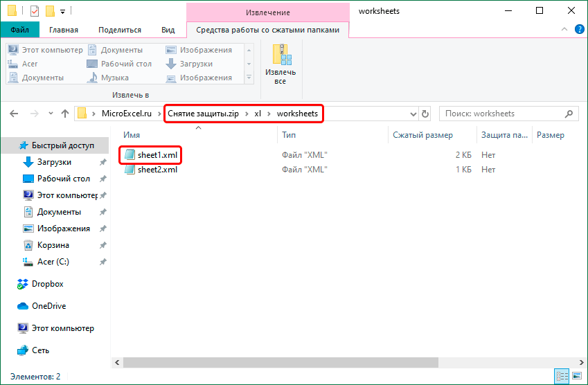Switch to the 'Вид' ribbon tab
588x385 pixels.
(x=168, y=30)
